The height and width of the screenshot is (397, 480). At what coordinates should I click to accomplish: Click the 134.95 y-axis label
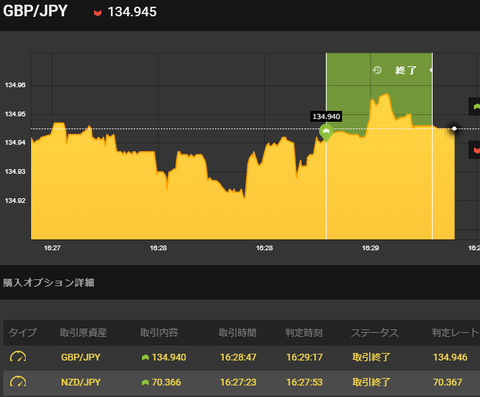pos(15,114)
